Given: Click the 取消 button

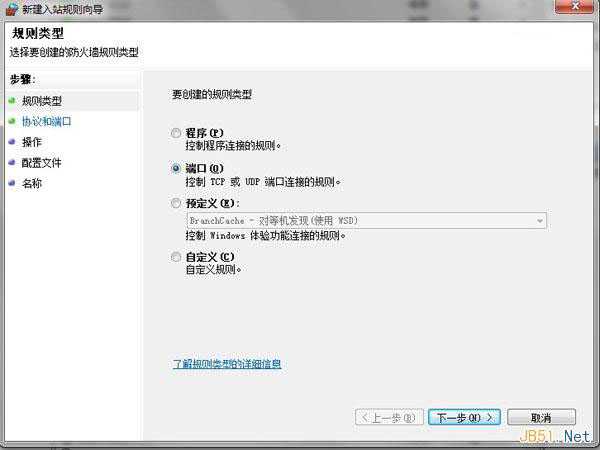Looking at the screenshot, I should 541,417.
